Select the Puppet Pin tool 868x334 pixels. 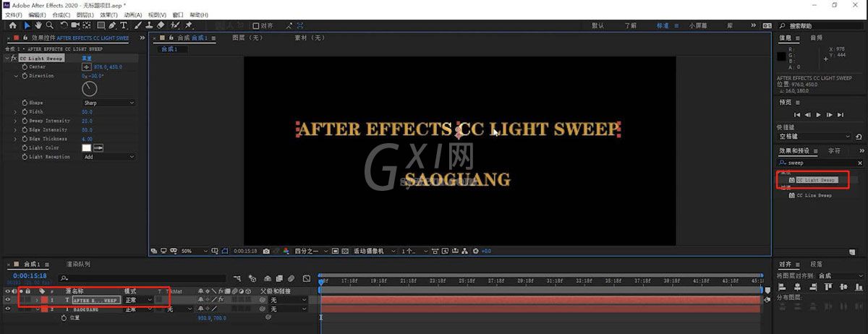(188, 25)
